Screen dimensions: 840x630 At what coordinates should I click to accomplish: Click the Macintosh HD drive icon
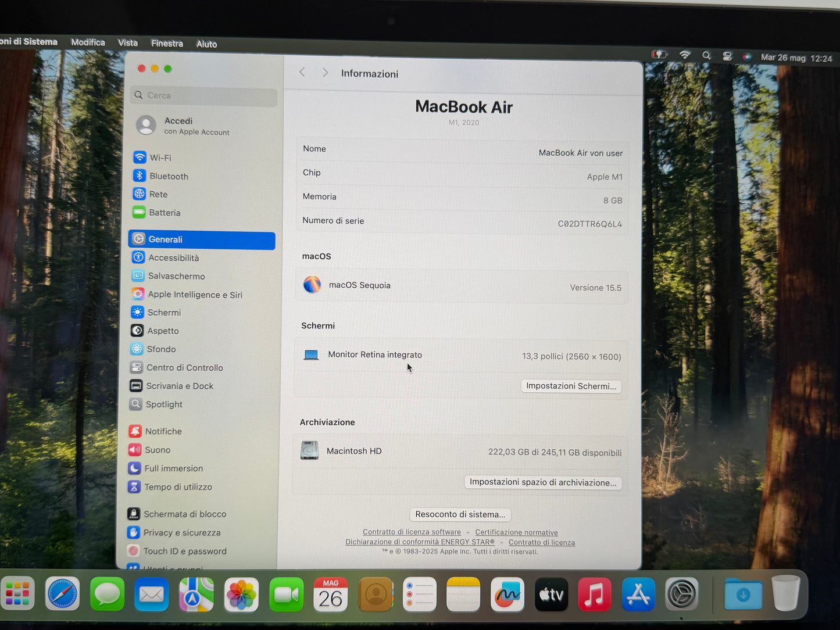[x=310, y=450]
